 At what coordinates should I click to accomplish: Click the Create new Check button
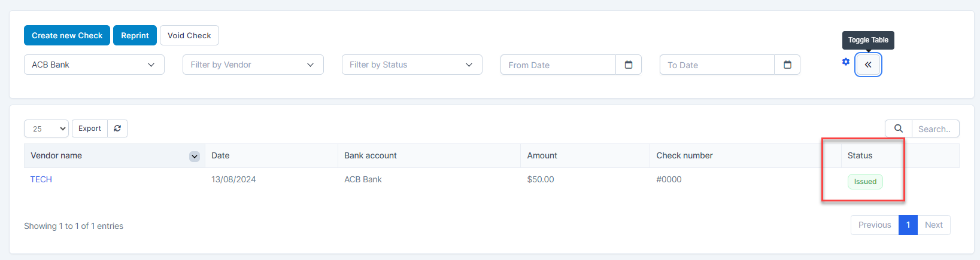click(67, 35)
